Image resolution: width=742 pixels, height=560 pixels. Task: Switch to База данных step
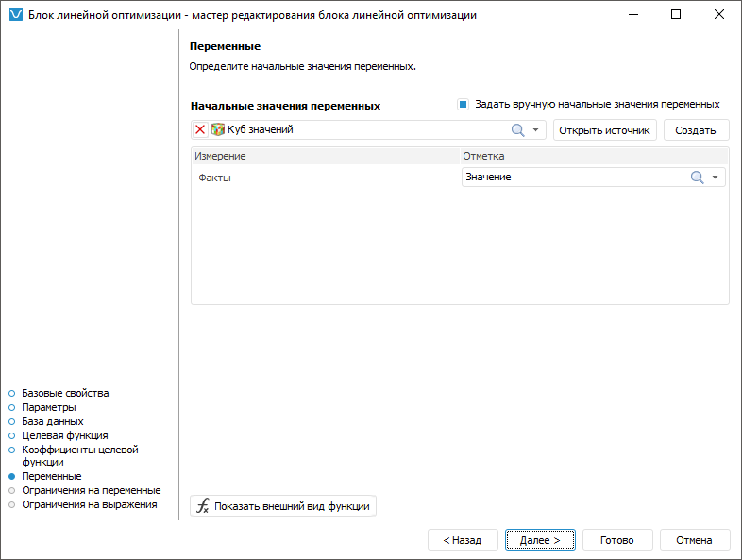[x=52, y=421]
